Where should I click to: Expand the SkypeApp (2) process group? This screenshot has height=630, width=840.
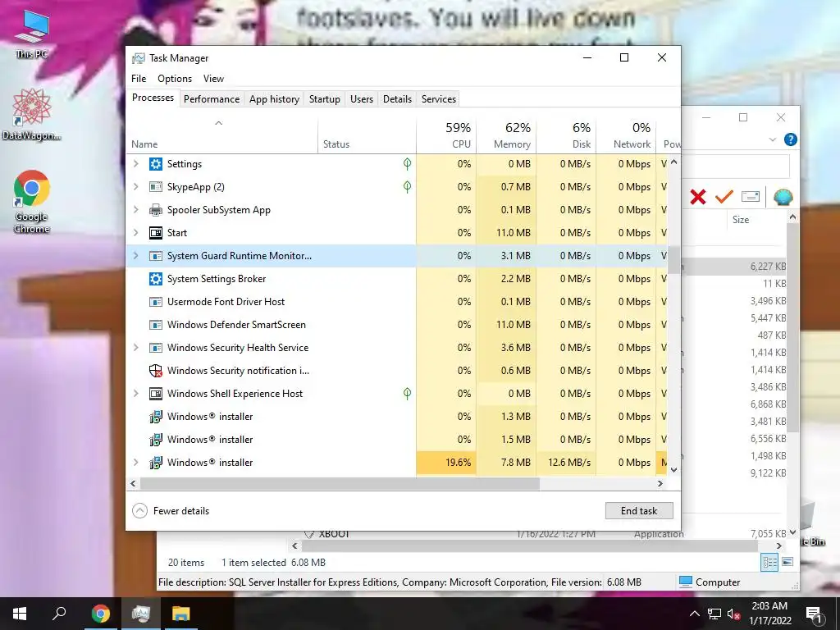[x=136, y=187]
